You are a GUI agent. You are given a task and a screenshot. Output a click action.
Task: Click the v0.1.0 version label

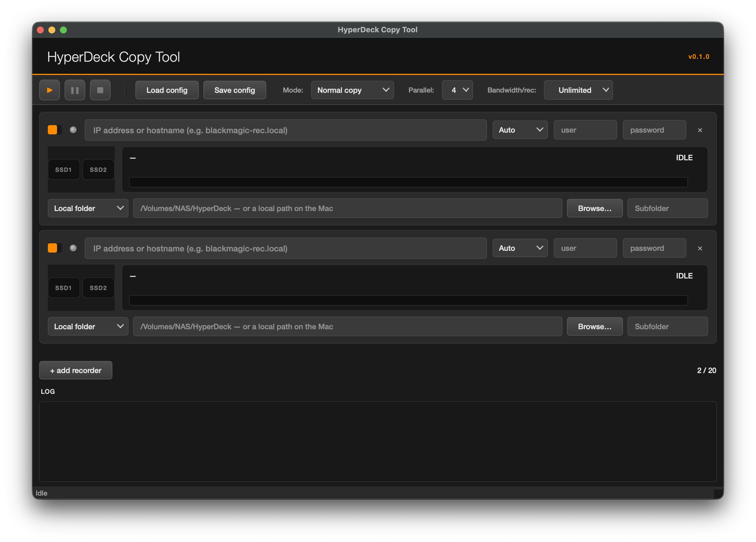699,57
